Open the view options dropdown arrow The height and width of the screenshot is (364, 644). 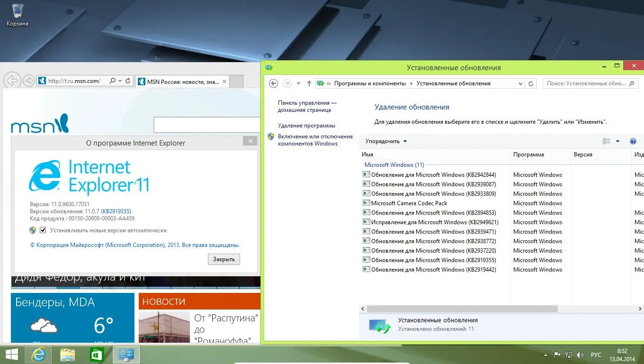pyautogui.click(x=617, y=141)
